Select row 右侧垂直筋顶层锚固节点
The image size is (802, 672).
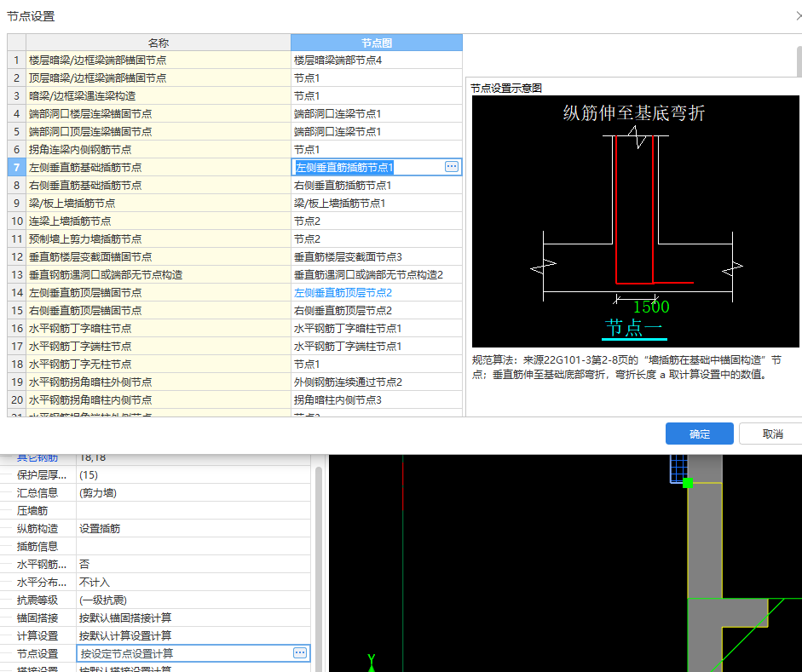[158, 311]
